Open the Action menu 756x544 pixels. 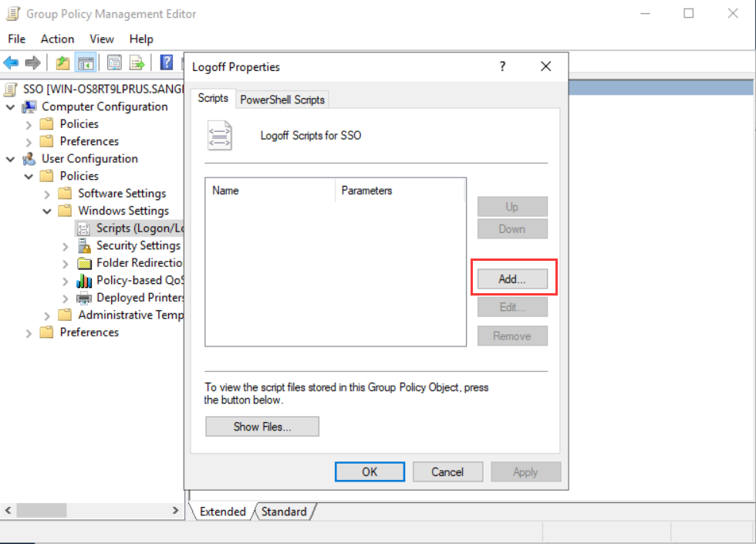(57, 39)
